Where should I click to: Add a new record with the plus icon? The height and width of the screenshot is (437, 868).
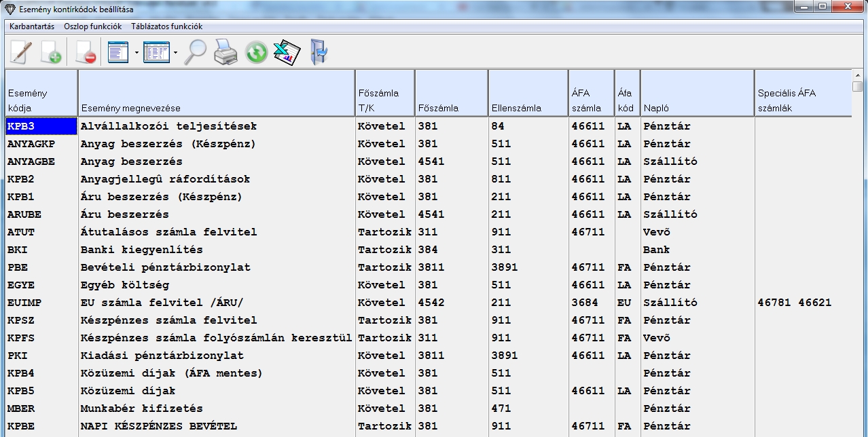(51, 52)
